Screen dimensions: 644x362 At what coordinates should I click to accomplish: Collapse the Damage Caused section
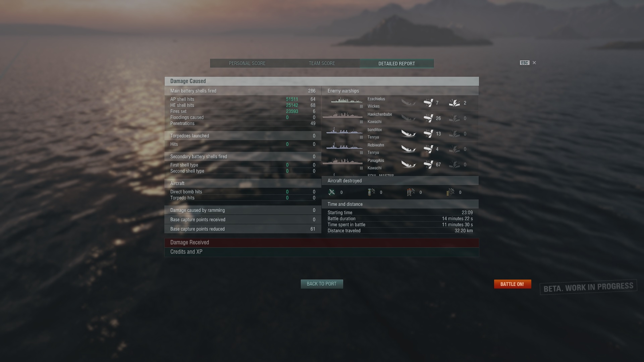click(x=322, y=81)
